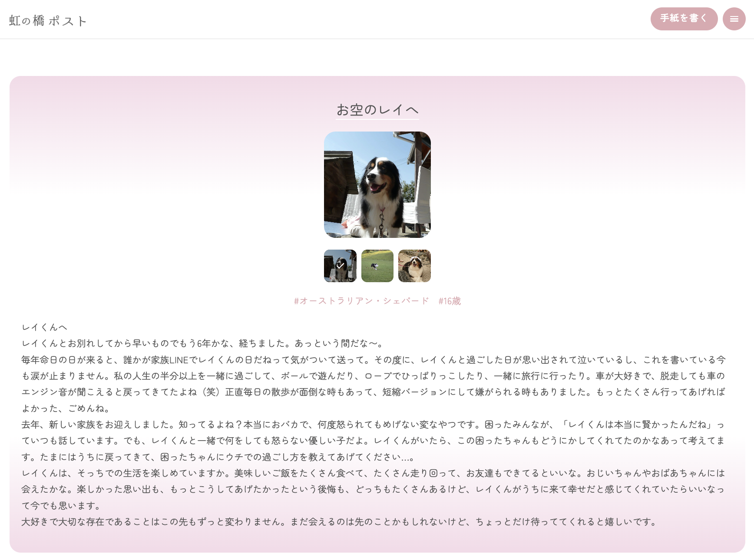Screen dimensions: 754x560
Task: Click the お空のレイへ title
Action: pyautogui.click(x=377, y=110)
